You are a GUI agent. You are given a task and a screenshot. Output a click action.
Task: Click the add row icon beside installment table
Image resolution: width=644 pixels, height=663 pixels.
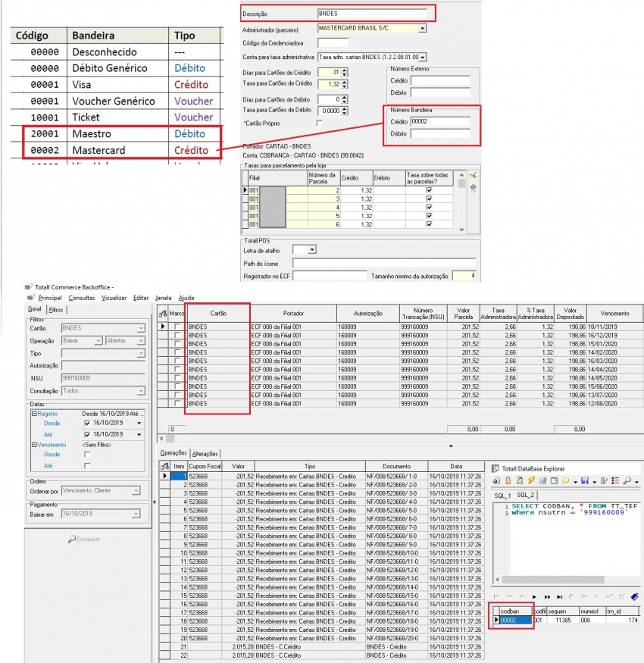tap(474, 175)
